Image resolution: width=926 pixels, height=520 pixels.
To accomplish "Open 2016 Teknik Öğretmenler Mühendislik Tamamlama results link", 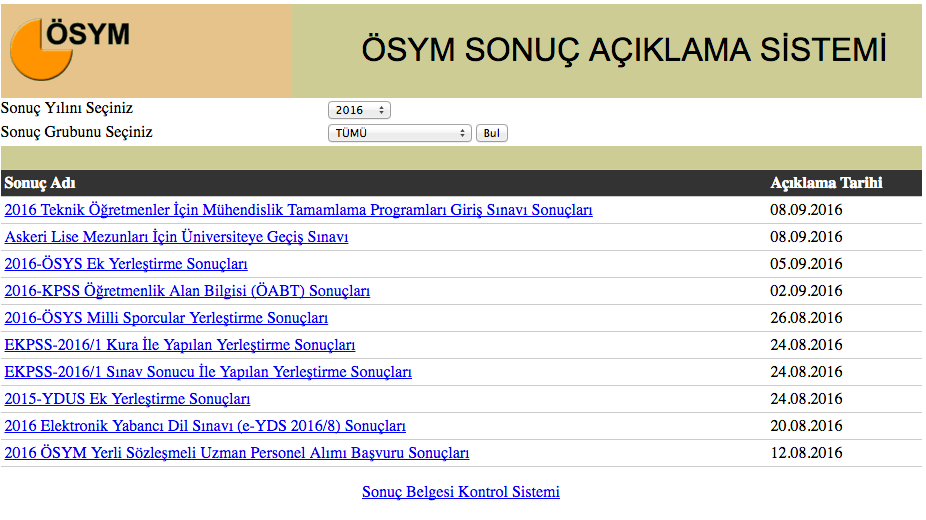I will [298, 210].
